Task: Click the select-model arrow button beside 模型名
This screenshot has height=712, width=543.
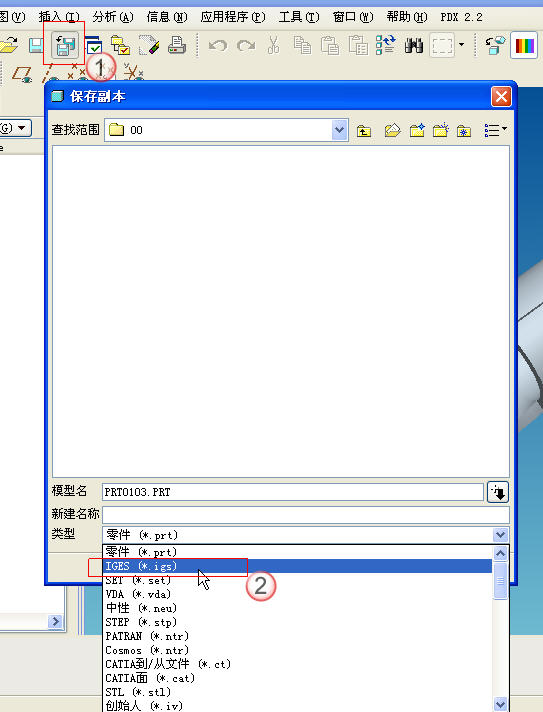Action: tap(498, 492)
